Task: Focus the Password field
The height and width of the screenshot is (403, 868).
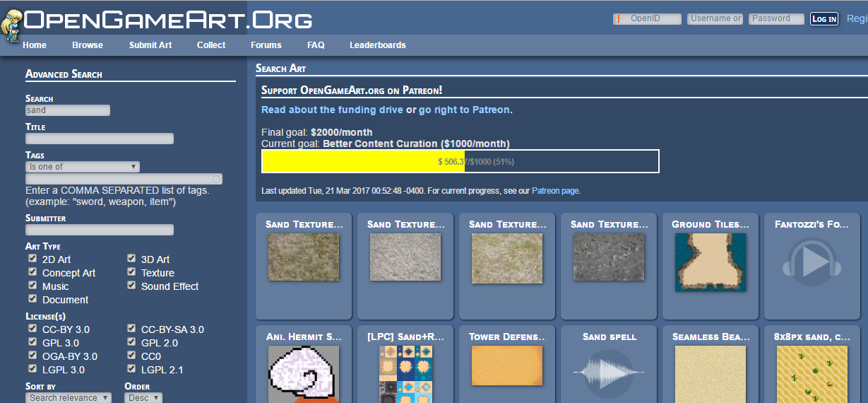Action: [776, 19]
